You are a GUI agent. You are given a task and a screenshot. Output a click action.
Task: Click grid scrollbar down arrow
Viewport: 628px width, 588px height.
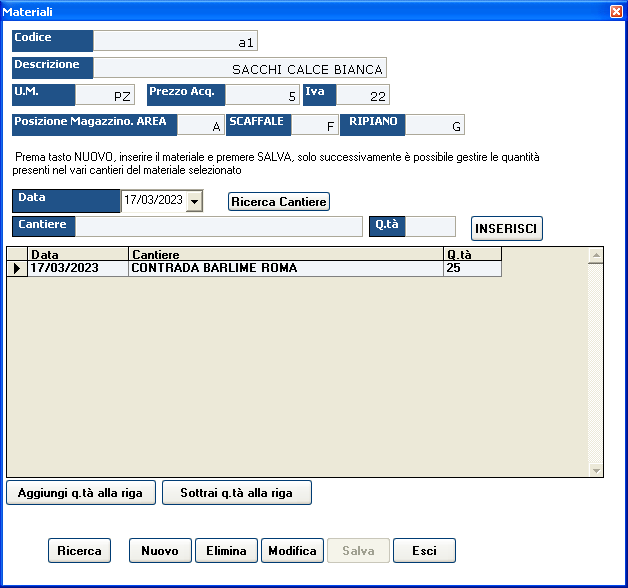pyautogui.click(x=596, y=470)
